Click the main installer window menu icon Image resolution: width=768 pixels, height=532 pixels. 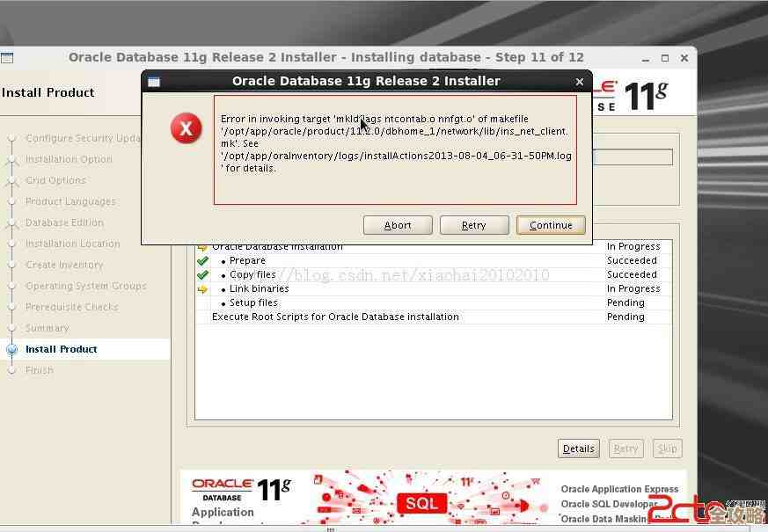click(x=7, y=58)
